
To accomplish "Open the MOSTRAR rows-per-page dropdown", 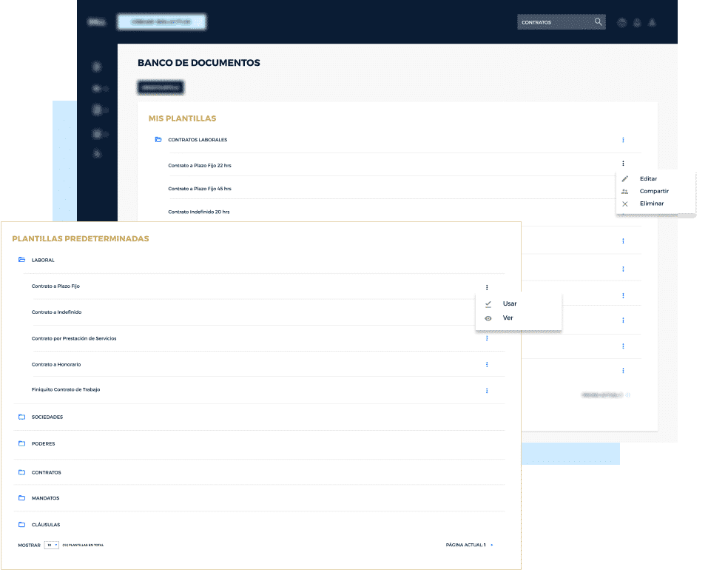I will [51, 545].
